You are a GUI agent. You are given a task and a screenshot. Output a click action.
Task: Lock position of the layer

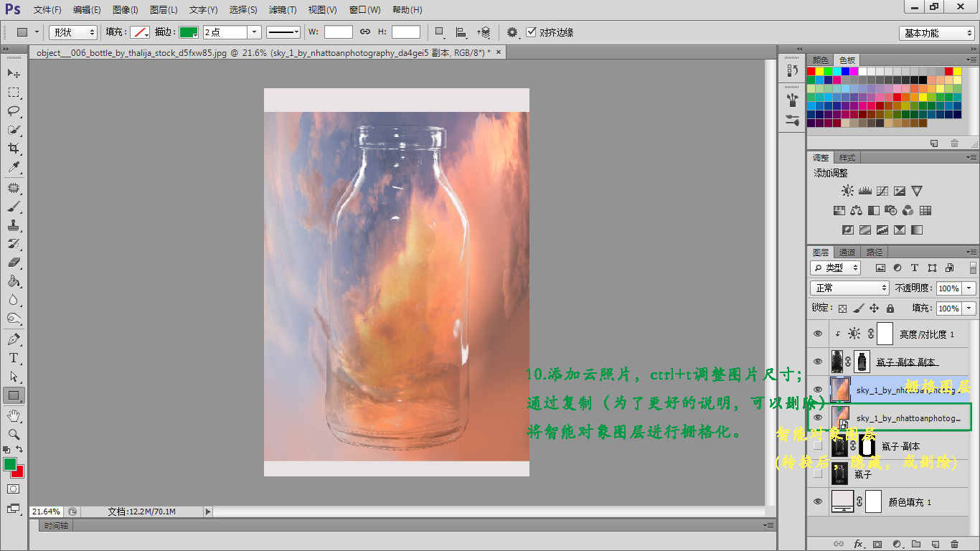pos(874,309)
